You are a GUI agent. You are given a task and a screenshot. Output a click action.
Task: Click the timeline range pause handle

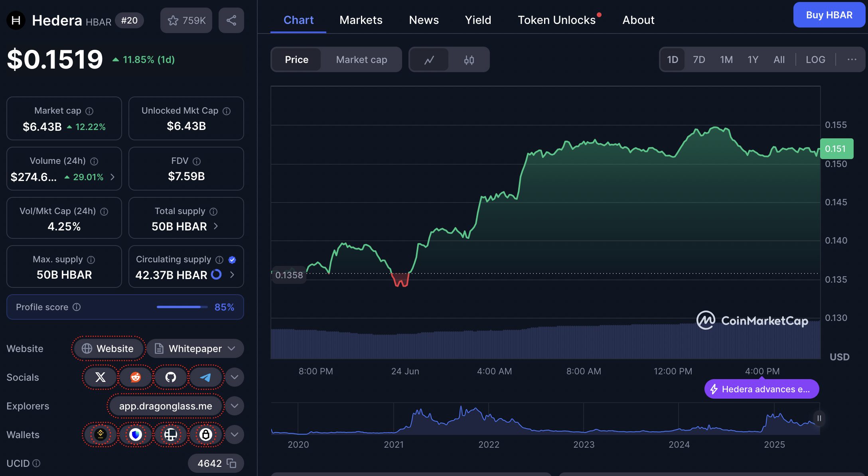pyautogui.click(x=819, y=418)
